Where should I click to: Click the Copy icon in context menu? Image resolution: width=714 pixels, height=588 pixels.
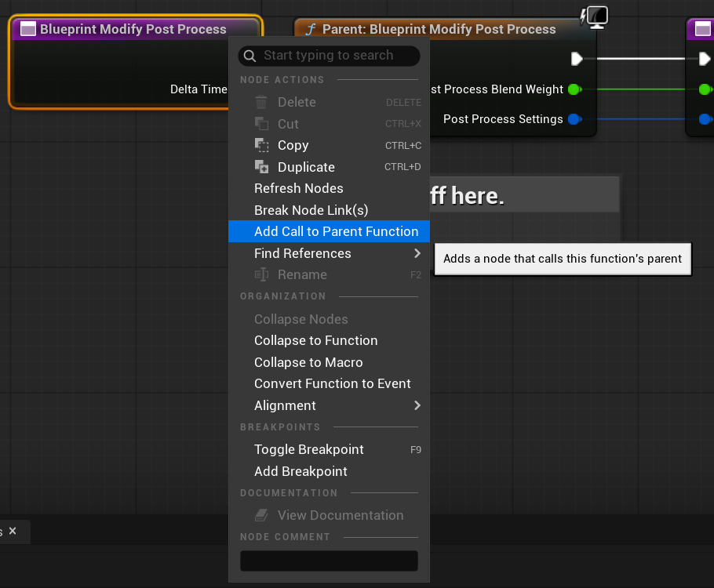[x=262, y=145]
